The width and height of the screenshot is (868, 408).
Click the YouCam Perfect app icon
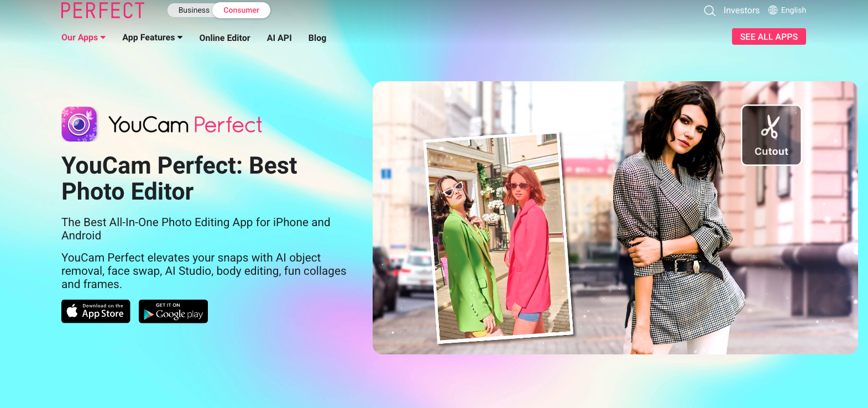click(x=79, y=124)
